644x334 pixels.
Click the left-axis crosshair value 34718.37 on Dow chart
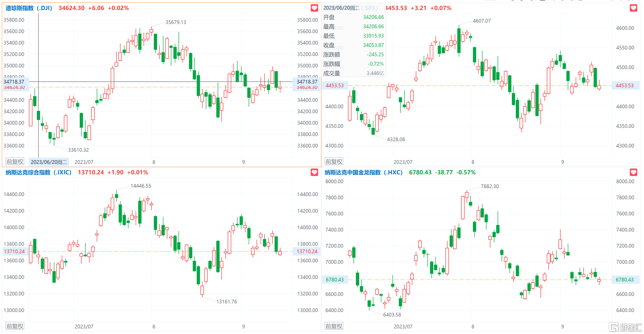point(14,82)
